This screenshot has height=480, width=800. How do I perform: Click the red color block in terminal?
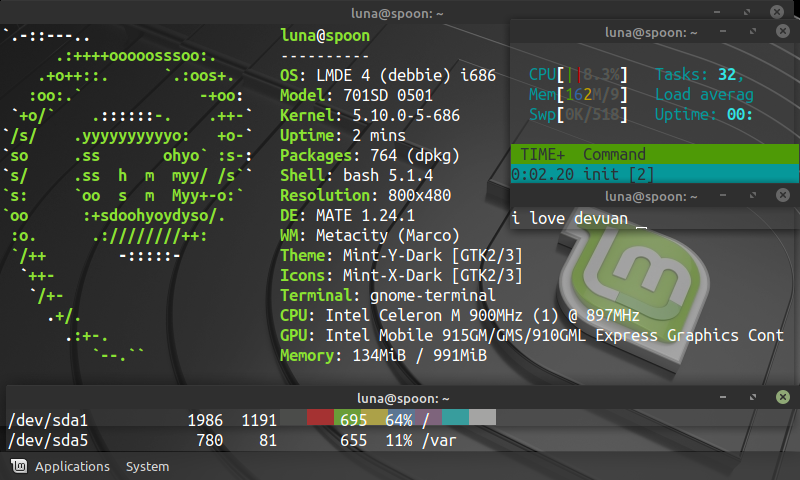tap(320, 417)
